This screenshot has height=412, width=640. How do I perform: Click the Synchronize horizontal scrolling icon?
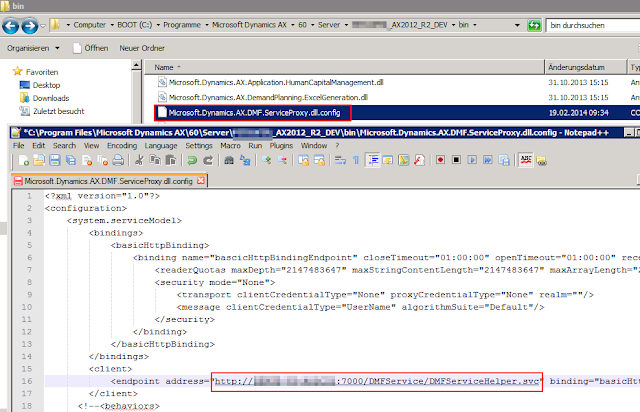(x=319, y=160)
